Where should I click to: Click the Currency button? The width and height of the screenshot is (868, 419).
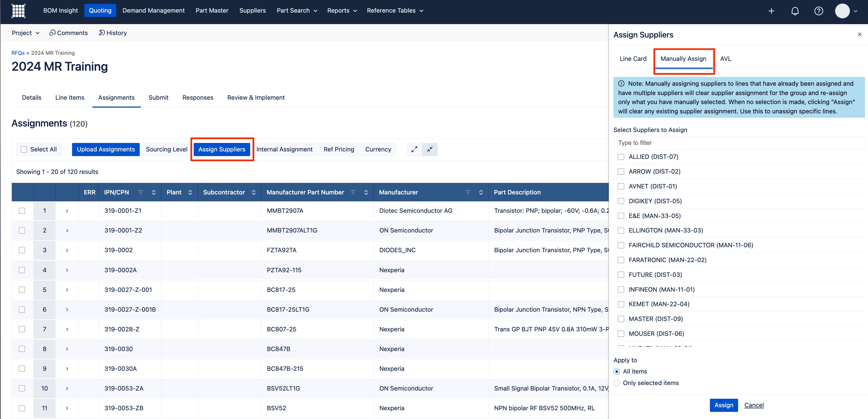coord(378,149)
